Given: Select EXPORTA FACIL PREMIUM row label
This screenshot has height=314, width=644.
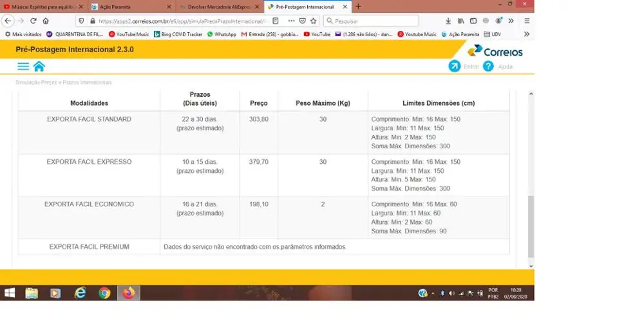Looking at the screenshot, I should click(x=89, y=246).
